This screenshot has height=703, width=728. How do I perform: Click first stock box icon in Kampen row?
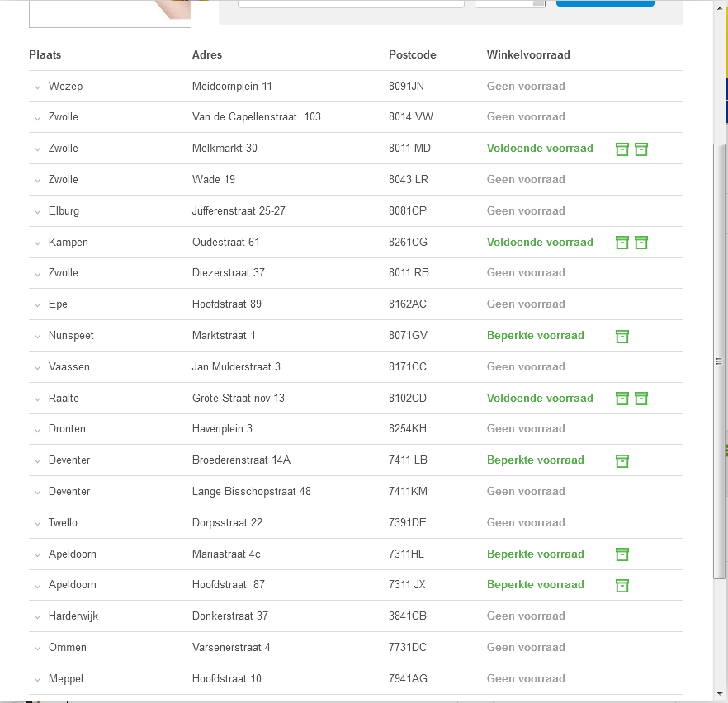[622, 243]
